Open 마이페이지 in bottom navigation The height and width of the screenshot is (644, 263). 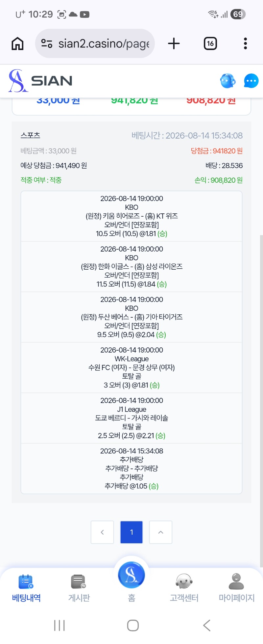[237, 588]
